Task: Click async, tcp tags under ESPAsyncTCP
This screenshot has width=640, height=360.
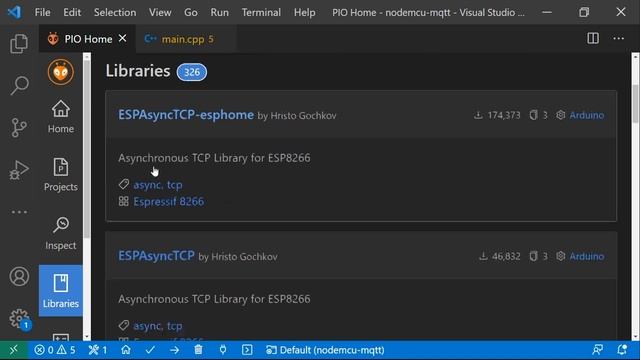Action: 158,326
